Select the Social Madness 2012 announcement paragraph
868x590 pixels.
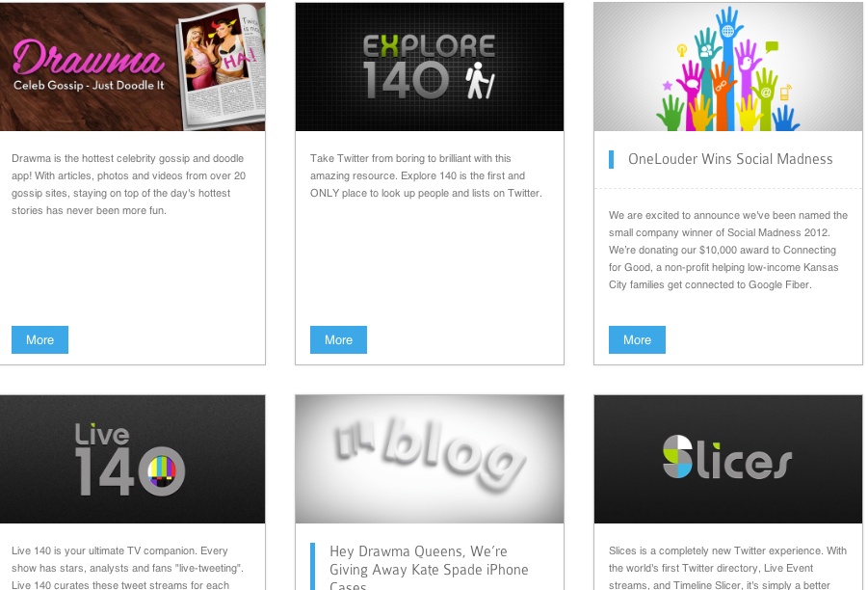pyautogui.click(x=728, y=250)
